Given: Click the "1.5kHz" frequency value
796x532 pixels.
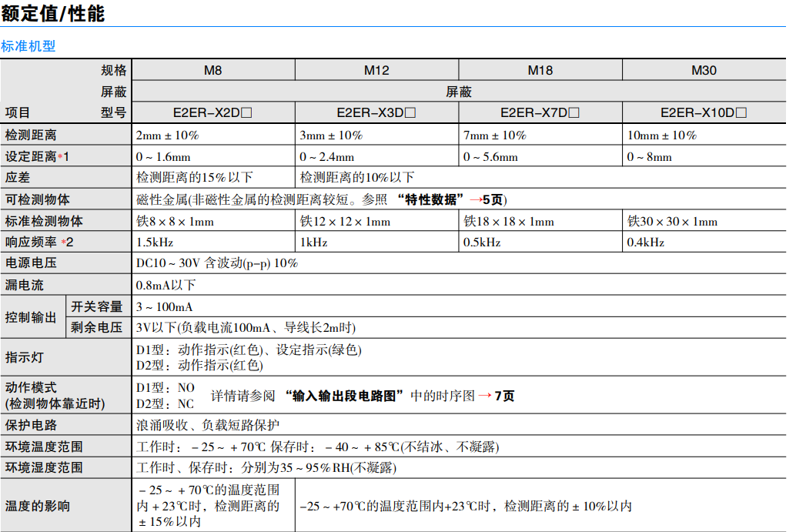Looking at the screenshot, I should (x=155, y=243).
